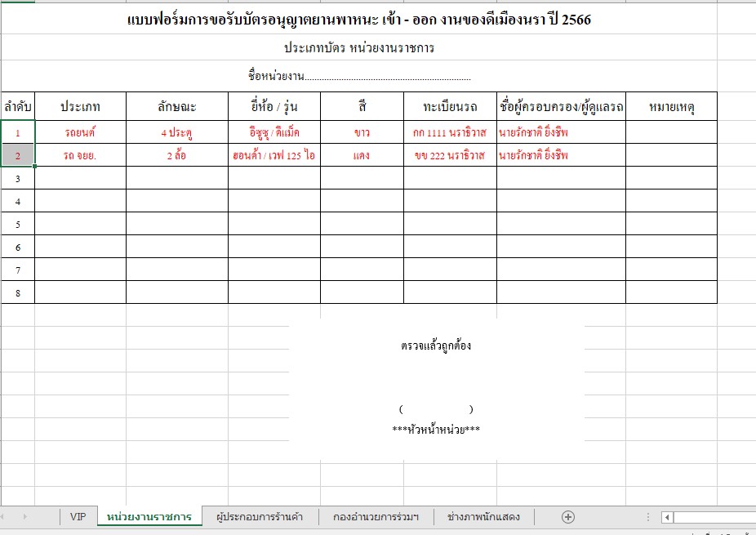Select the ประเภทบัตร หน่วยงานราชการ subtitle cell
Screen dimensions: 756x535
(x=358, y=48)
